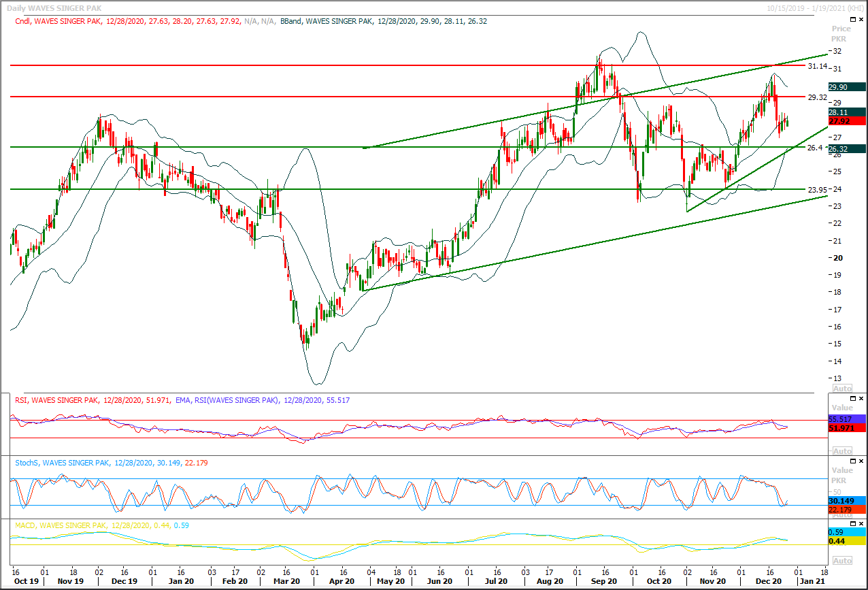Click the Dec 19 month label
Screen dimensions: 868x590
pyautogui.click(x=124, y=582)
